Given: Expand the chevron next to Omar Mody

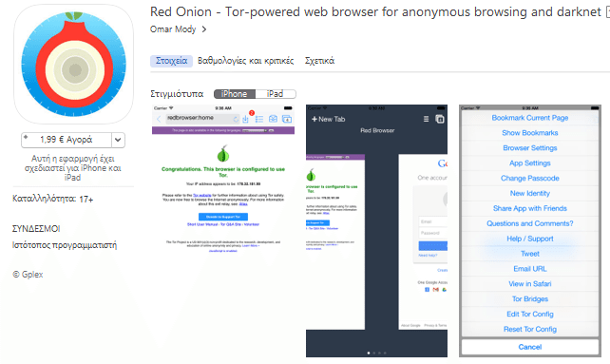Looking at the screenshot, I should [204, 29].
